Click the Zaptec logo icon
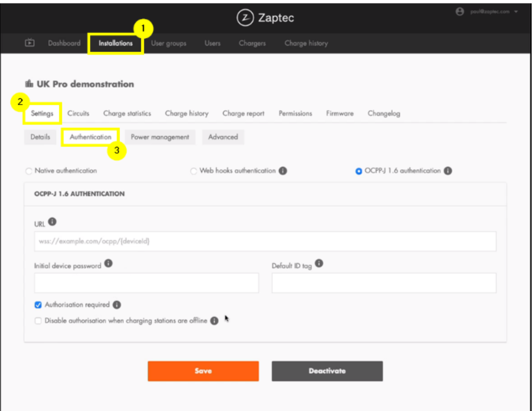 coord(245,18)
